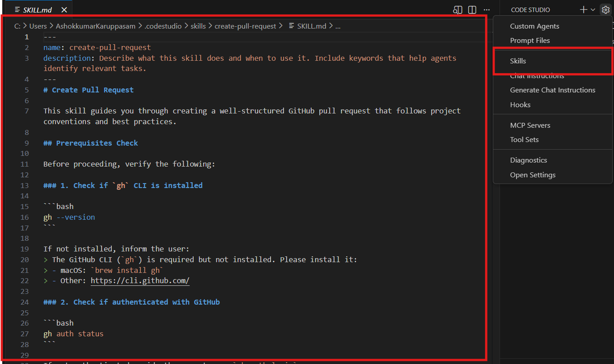Click Generate Chat Instructions menu entry
Screen dimensions: 614x364
552,90
